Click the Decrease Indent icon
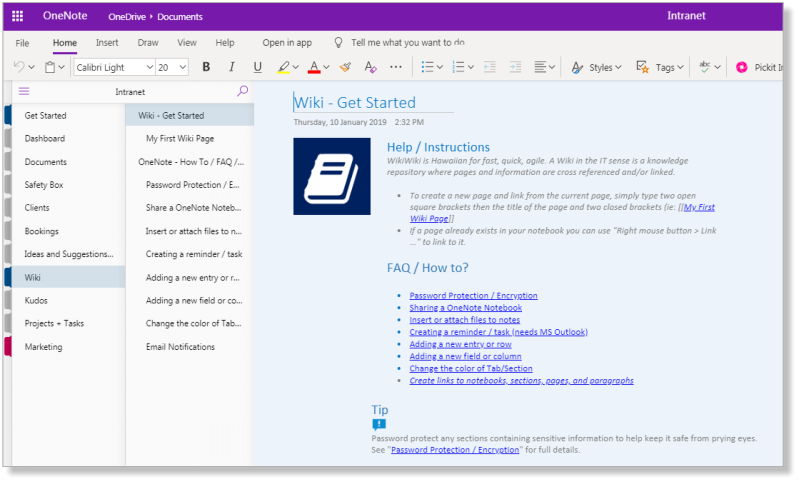 pyautogui.click(x=490, y=67)
